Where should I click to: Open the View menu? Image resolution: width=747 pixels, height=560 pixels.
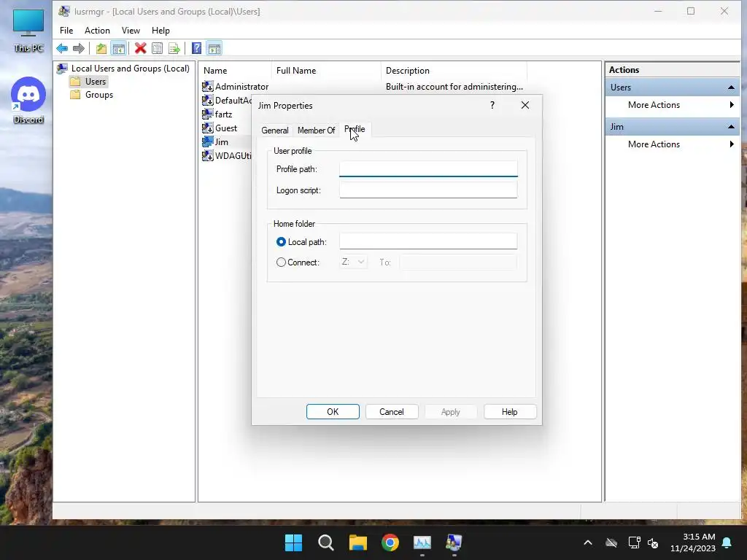click(131, 31)
